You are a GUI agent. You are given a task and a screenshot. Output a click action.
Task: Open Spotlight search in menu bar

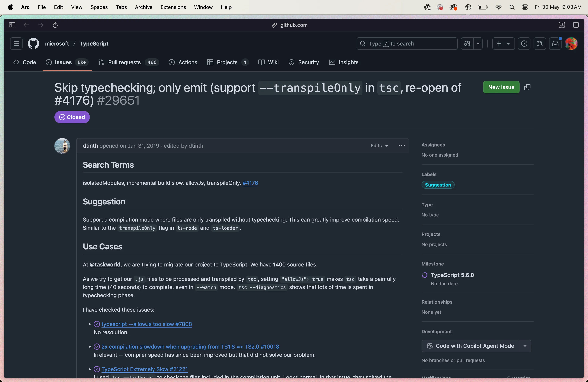tap(512, 7)
